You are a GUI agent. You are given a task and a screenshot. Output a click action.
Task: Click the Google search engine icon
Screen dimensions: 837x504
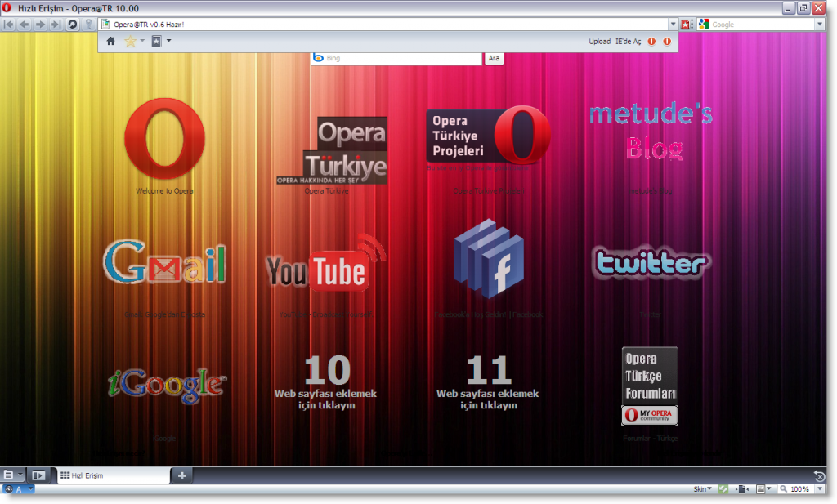[x=704, y=25]
